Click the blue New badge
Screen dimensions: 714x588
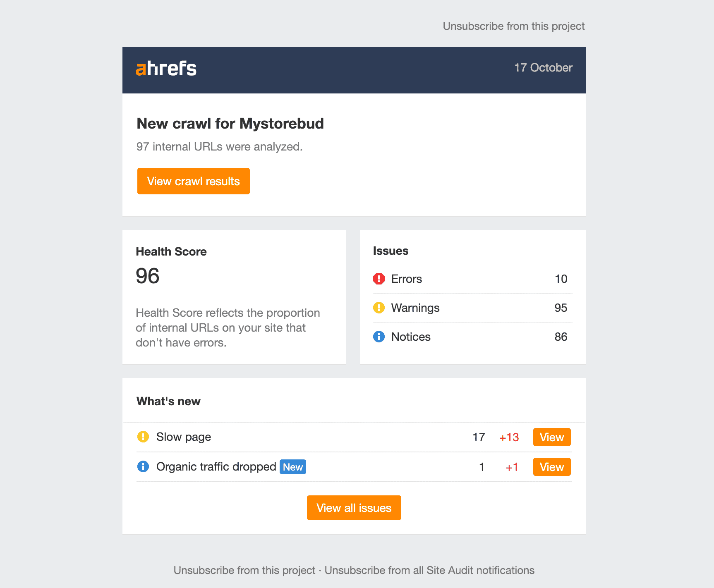tap(293, 467)
